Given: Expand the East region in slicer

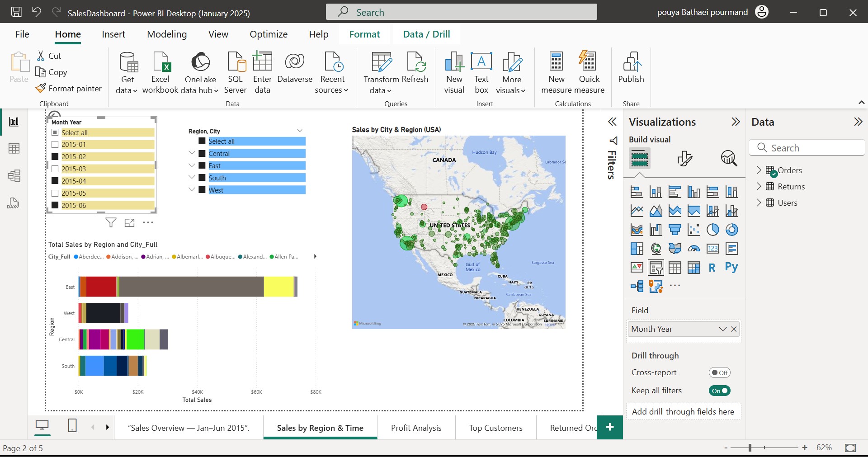Looking at the screenshot, I should (192, 165).
